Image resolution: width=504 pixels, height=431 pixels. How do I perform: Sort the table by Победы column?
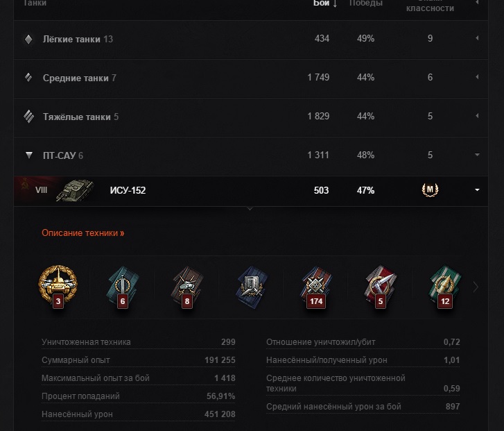click(365, 3)
